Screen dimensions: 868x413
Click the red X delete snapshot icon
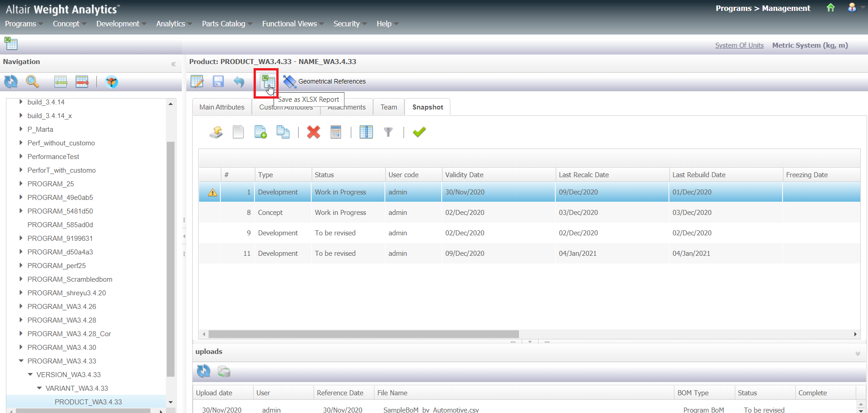click(313, 132)
